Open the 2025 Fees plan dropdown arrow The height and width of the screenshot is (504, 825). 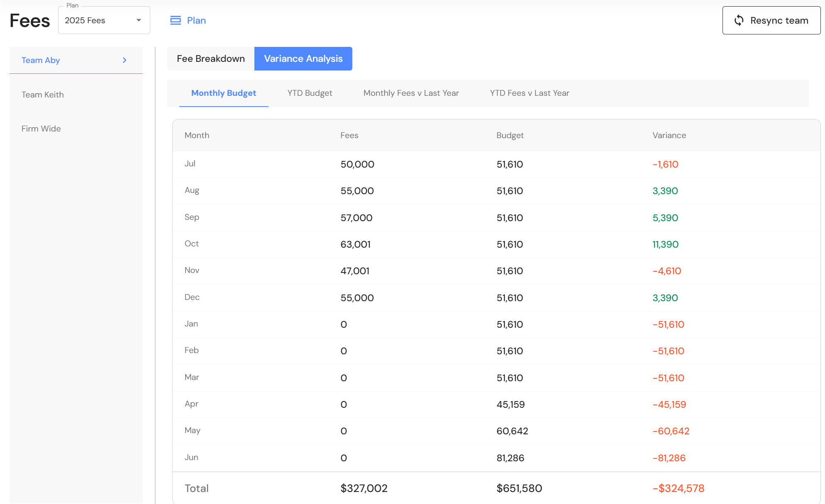[139, 20]
